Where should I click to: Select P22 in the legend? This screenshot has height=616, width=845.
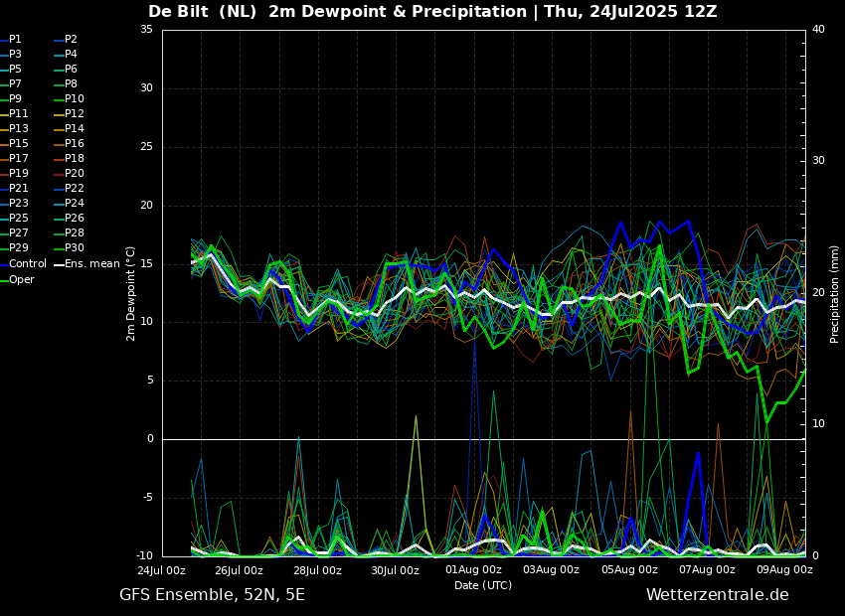[75, 189]
